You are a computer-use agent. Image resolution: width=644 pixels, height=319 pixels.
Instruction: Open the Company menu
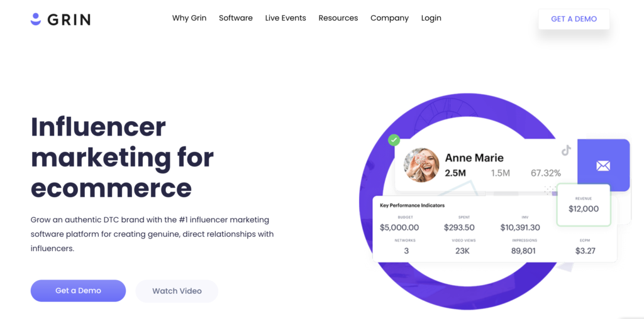389,18
